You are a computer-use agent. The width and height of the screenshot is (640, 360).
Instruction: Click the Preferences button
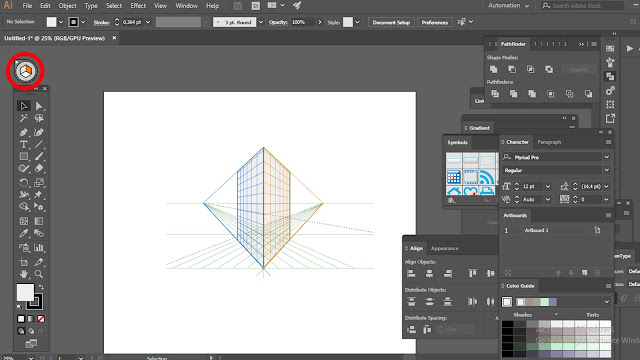(434, 22)
